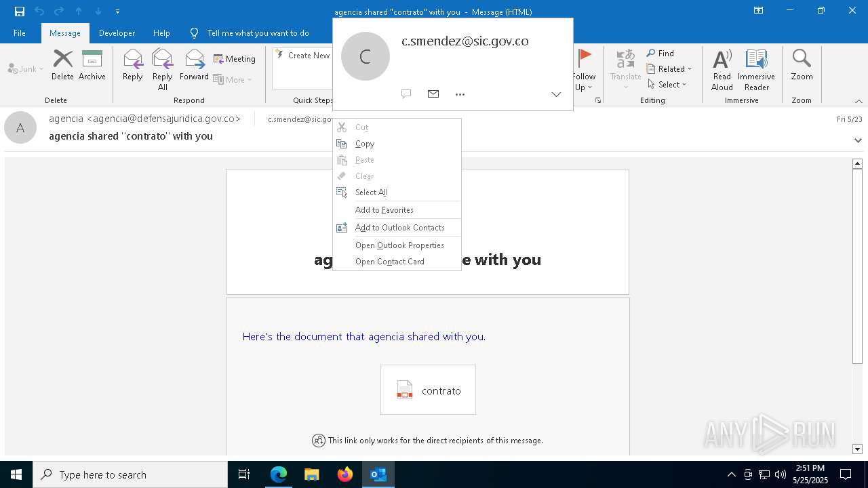Click the vertical scrollbar thumb in message
The width and height of the screenshot is (868, 488).
point(857,266)
